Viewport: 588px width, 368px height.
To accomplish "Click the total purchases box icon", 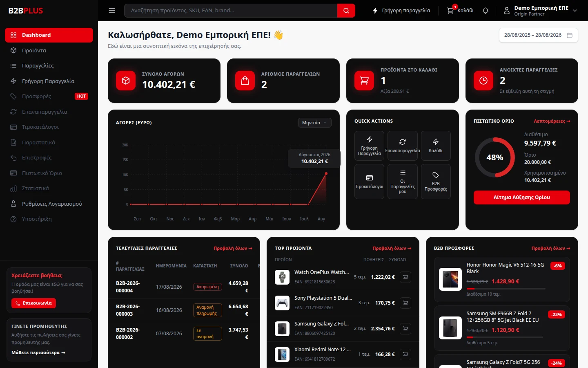I will (x=126, y=81).
